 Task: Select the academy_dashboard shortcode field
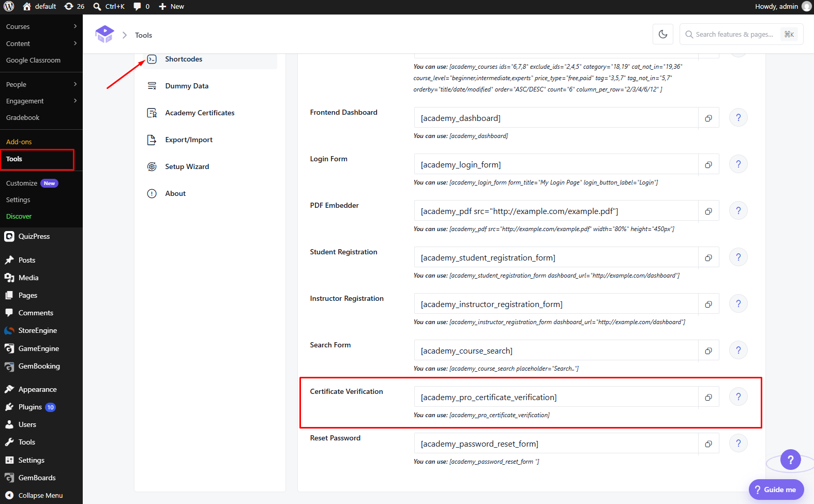556,118
